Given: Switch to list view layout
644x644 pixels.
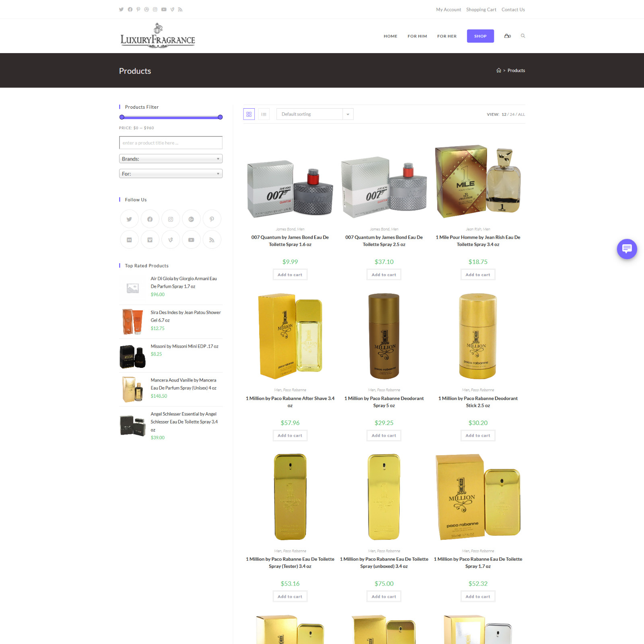Looking at the screenshot, I should [264, 114].
